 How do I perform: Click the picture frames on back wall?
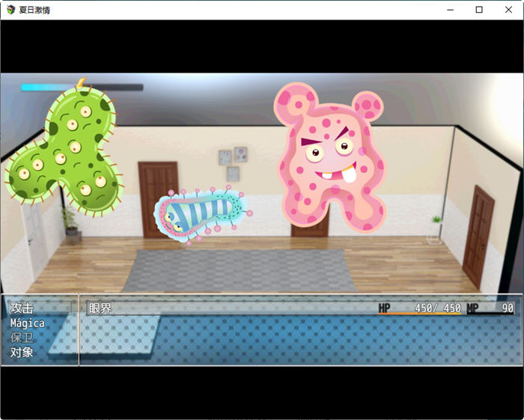(233, 163)
